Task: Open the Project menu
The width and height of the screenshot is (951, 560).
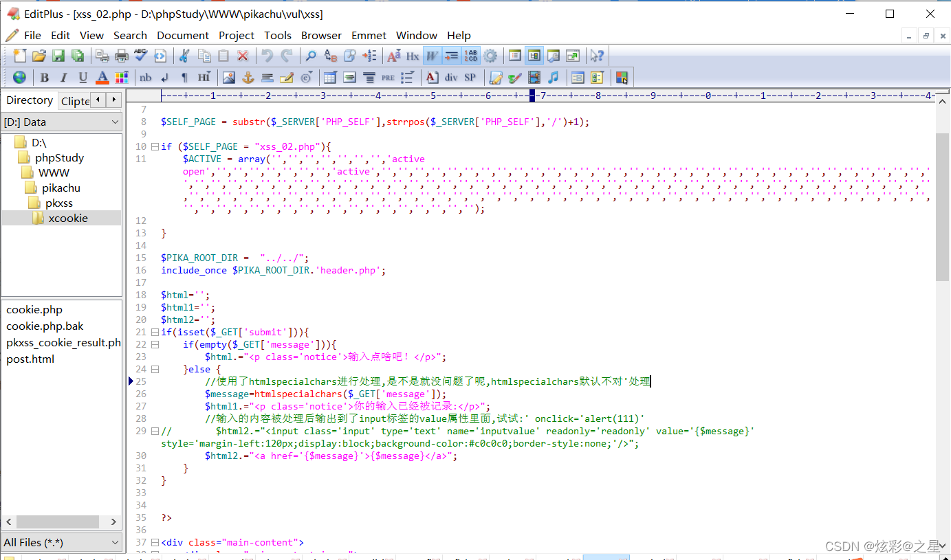Action: click(237, 35)
